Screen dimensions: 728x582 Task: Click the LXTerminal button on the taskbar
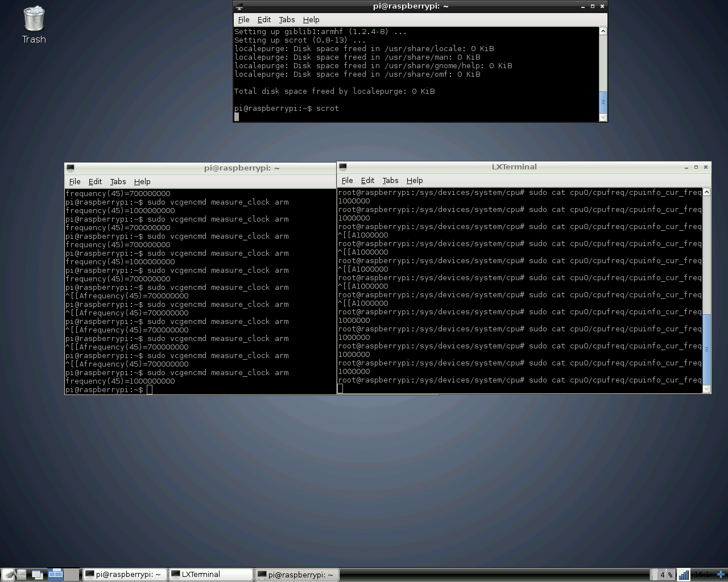pos(210,574)
